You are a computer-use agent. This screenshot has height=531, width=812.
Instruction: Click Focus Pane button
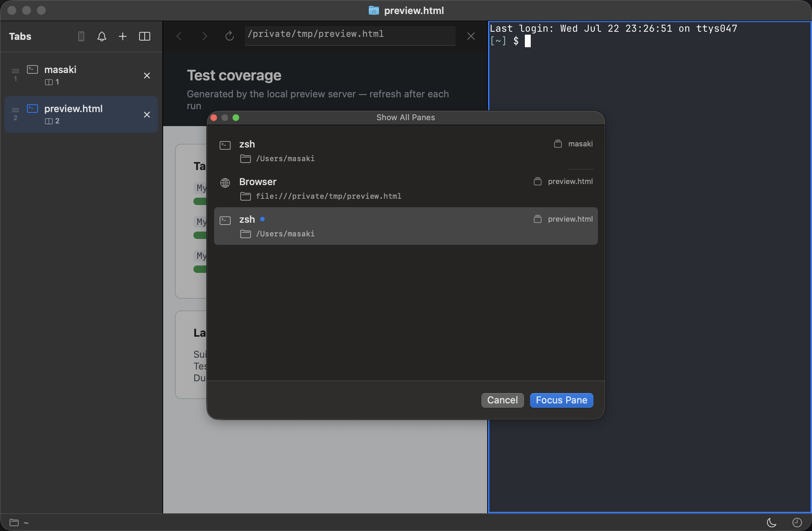[x=561, y=400]
